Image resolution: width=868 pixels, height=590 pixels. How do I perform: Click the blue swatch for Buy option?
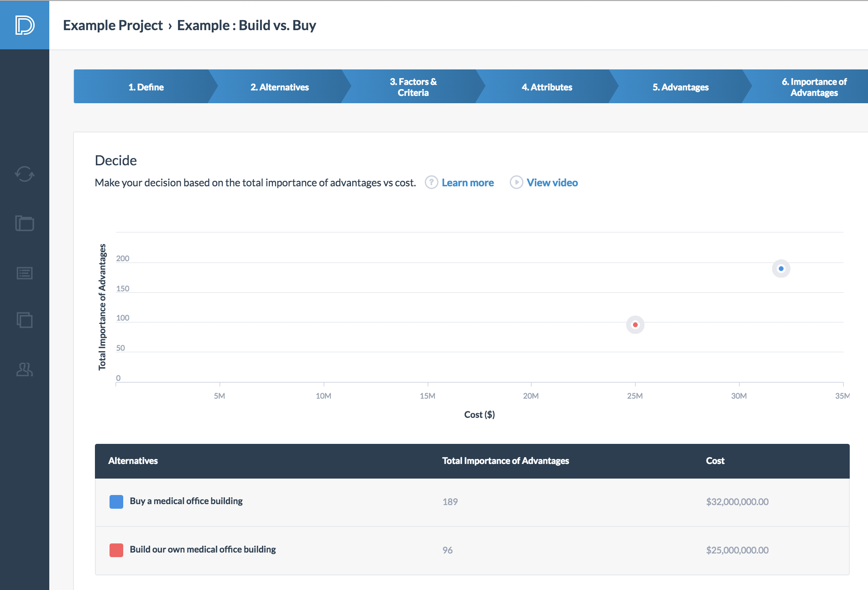[116, 502]
